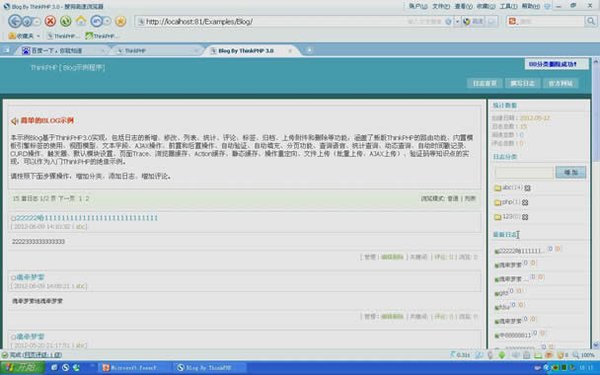Click the blue undo-close-tab arrow icon
The image size is (600, 375).
click(96, 21)
